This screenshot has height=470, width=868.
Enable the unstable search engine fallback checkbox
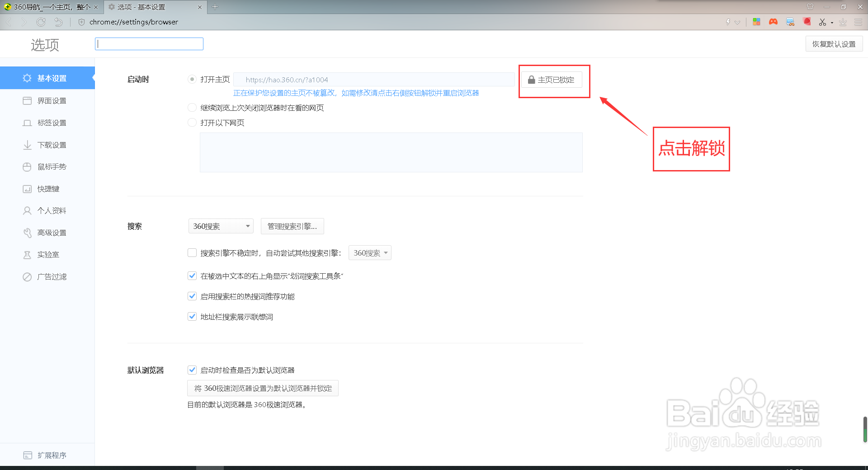point(192,253)
